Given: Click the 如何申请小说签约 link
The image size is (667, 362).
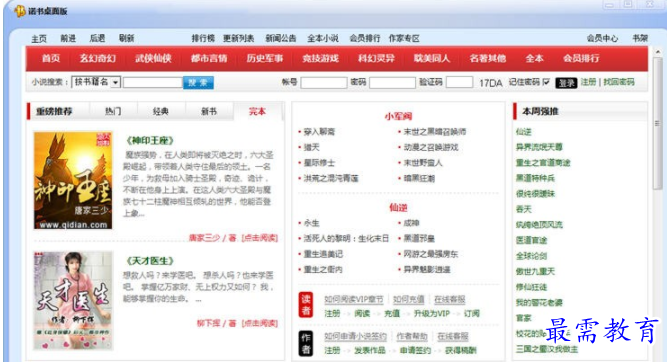Looking at the screenshot, I should (355, 336).
